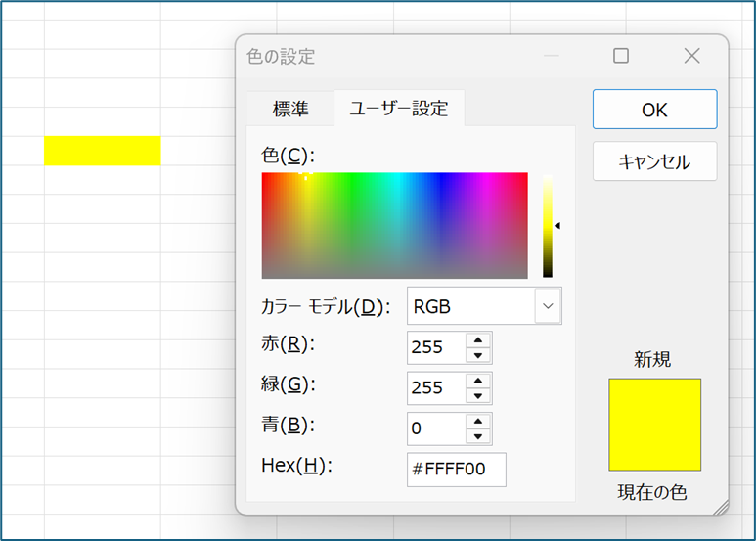Viewport: 756px width, 541px height.
Task: Click the brightness luminance slider bar
Action: [548, 226]
